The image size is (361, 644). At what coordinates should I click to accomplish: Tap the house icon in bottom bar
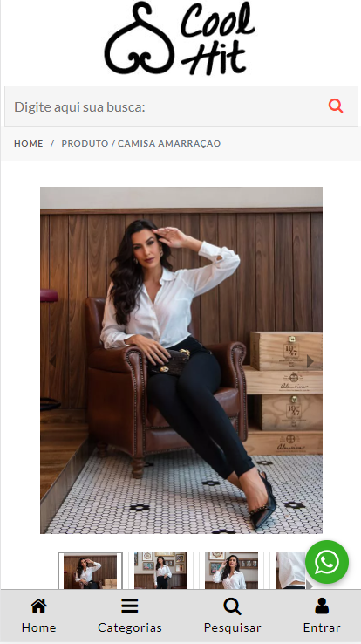coord(38,606)
